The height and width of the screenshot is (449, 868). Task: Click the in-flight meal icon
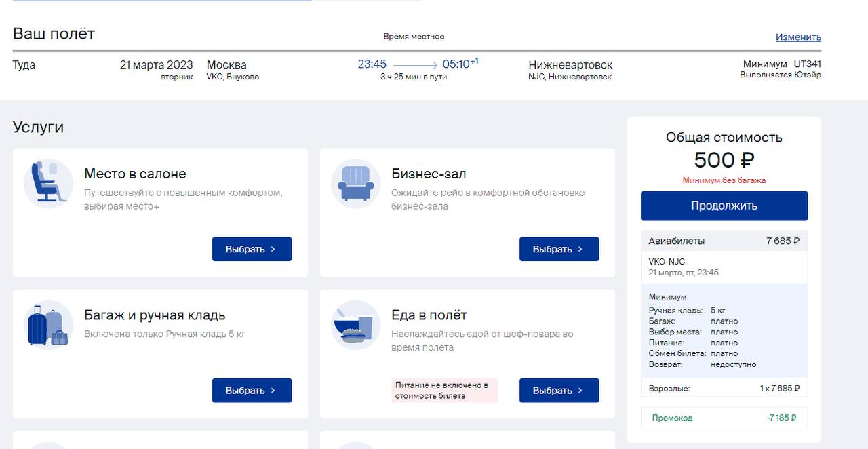(355, 325)
